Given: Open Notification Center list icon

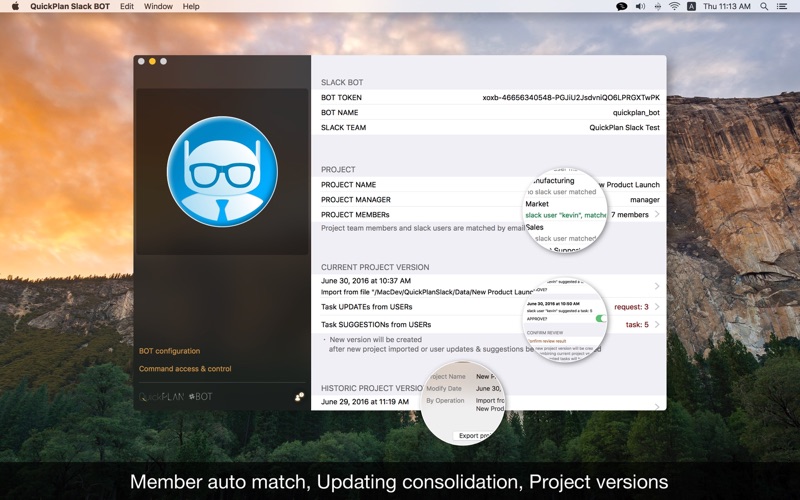Looking at the screenshot, I should (782, 6).
